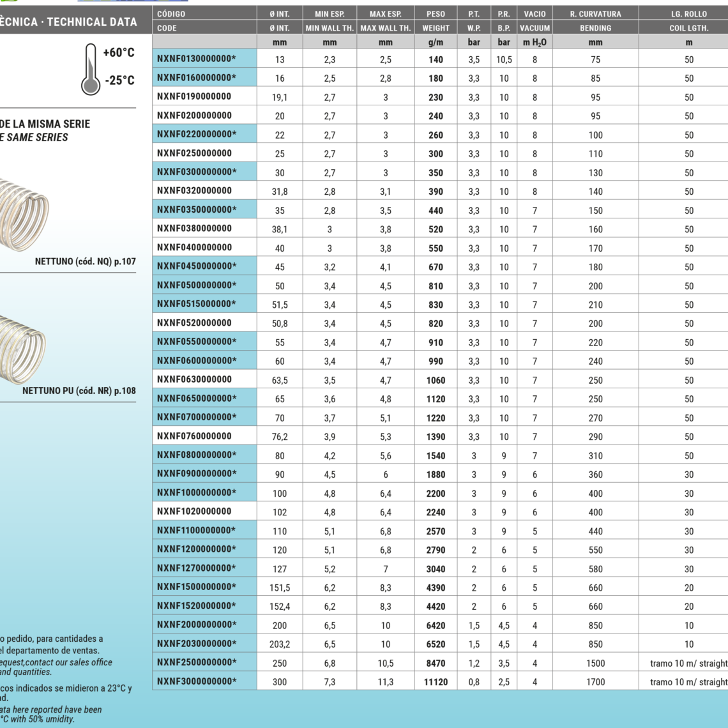Follow the NETTUNO (cód. NQ) p.107 reference
Image resolution: width=728 pixels, height=728 pixels.
(x=85, y=262)
